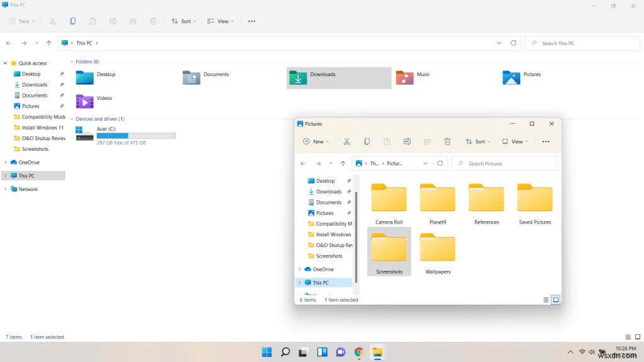Switch Pictures window to details view
Screen dimensions: 644x362
(545, 300)
